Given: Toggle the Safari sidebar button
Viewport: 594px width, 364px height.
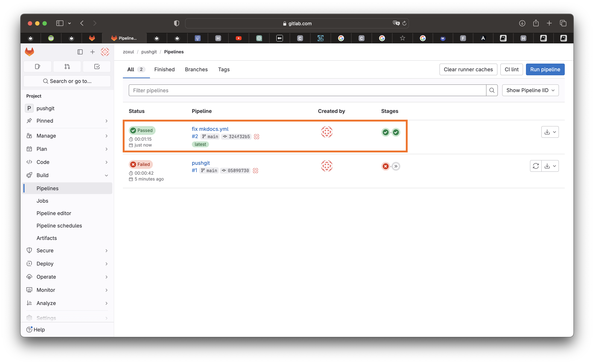Looking at the screenshot, I should 60,23.
